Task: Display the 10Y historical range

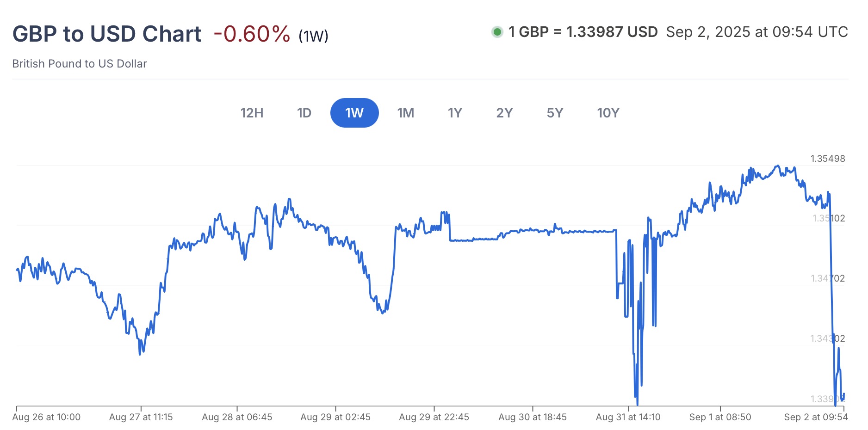Action: coord(608,113)
